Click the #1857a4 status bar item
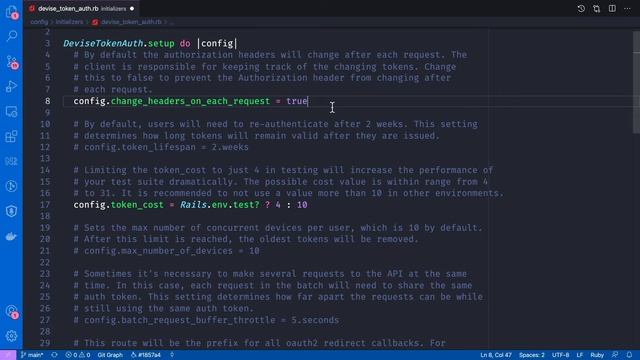This screenshot has height=360, width=640. click(146, 355)
